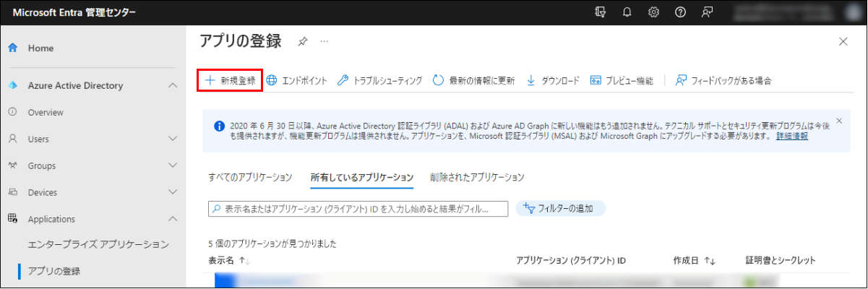
Task: Sort by 表示名 column arrows
Action: pos(243,260)
